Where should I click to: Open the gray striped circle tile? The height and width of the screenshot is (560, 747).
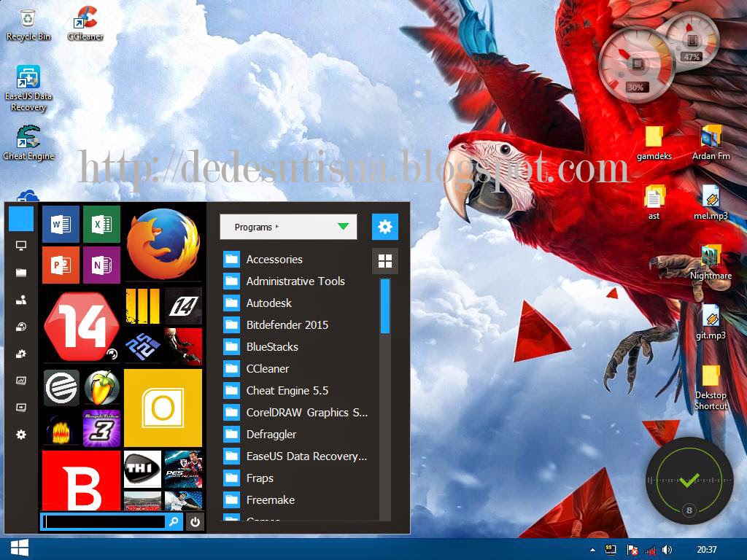pyautogui.click(x=61, y=388)
